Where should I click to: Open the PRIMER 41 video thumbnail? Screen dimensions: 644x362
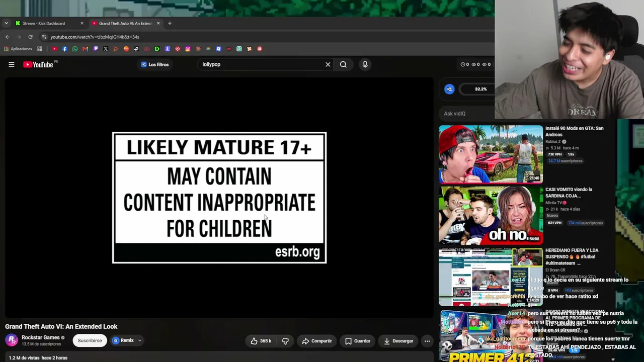(491, 336)
